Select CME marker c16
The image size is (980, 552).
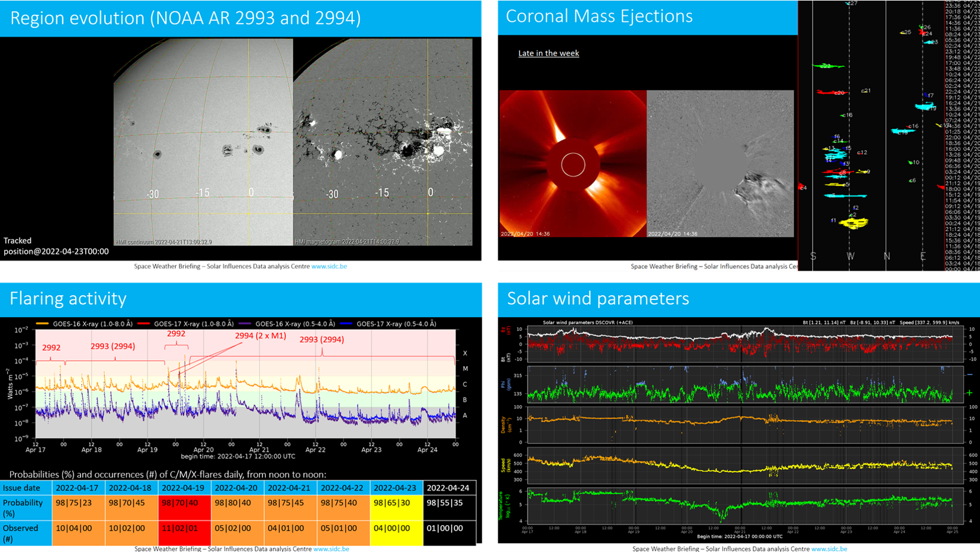click(x=913, y=126)
